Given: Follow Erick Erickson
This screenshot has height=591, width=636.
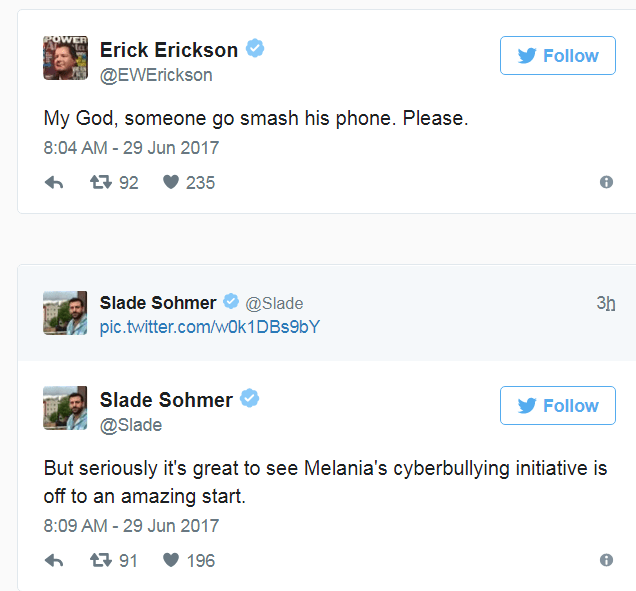Looking at the screenshot, I should (x=558, y=56).
